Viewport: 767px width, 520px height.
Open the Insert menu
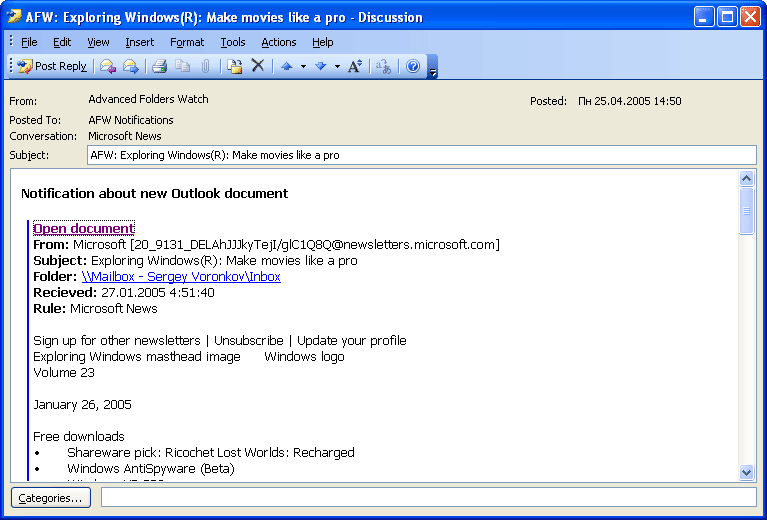coord(139,43)
